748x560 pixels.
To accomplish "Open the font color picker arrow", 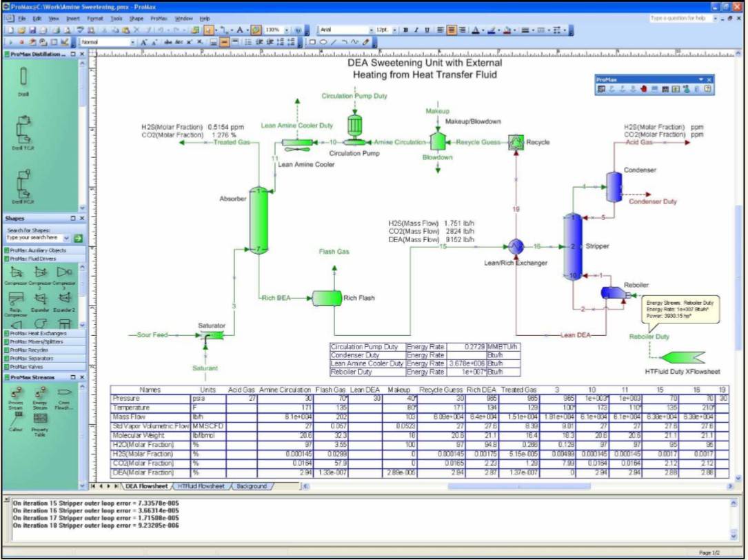I will pos(483,30).
